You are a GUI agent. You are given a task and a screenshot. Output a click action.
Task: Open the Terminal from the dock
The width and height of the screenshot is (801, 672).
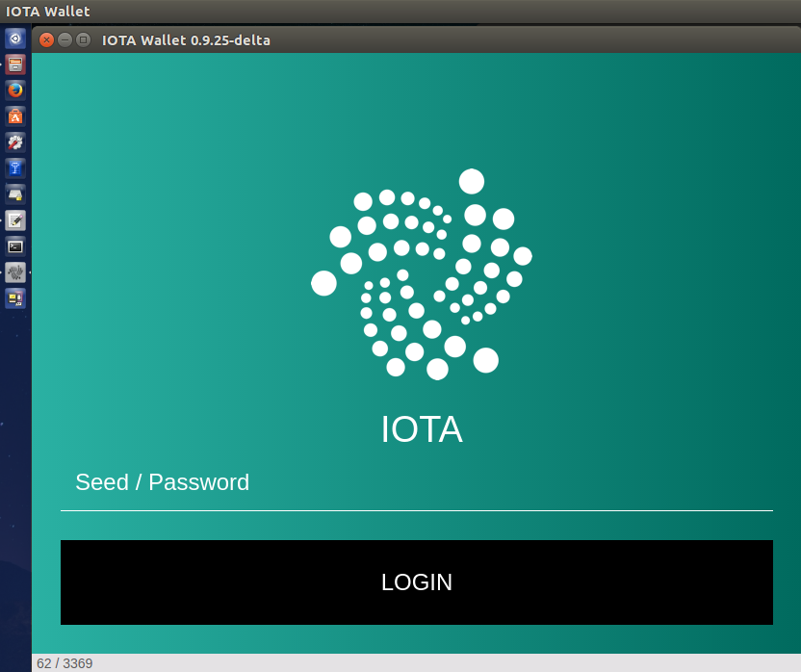(x=15, y=246)
